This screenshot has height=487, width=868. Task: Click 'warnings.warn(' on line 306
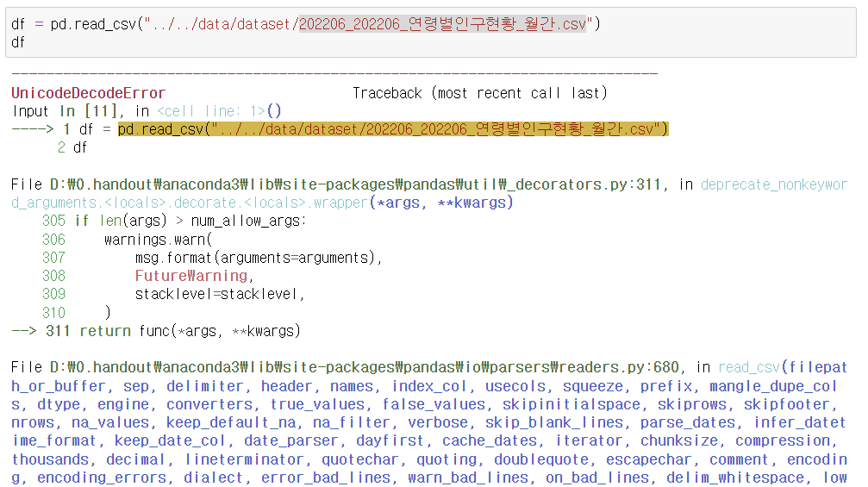(159, 240)
